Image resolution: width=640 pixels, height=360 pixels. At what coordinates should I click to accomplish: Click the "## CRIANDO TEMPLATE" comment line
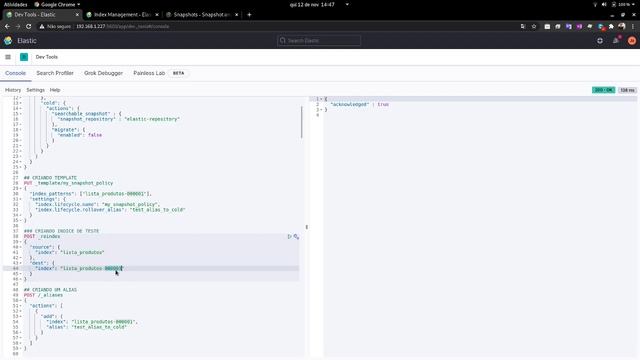pos(50,178)
